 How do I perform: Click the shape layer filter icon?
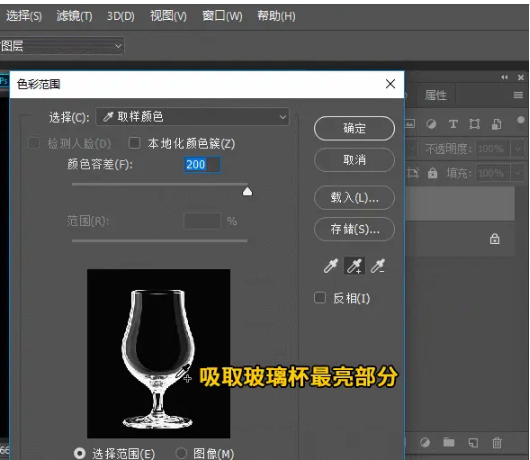point(474,124)
